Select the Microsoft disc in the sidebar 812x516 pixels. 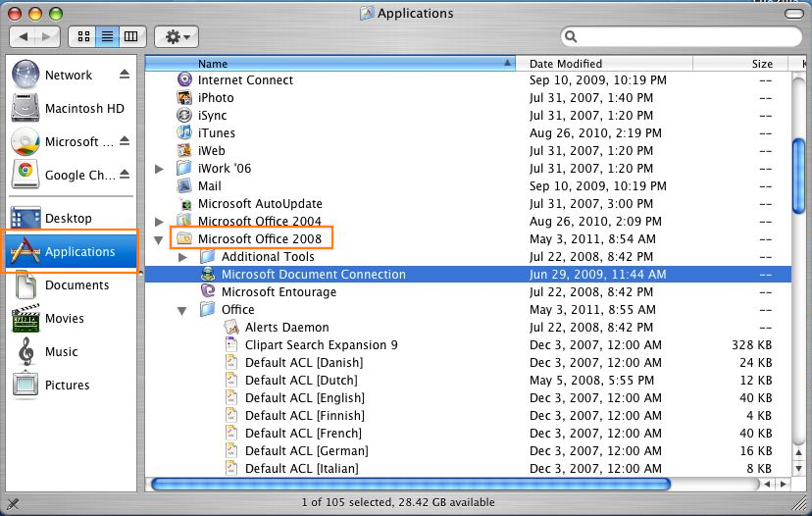(62, 141)
